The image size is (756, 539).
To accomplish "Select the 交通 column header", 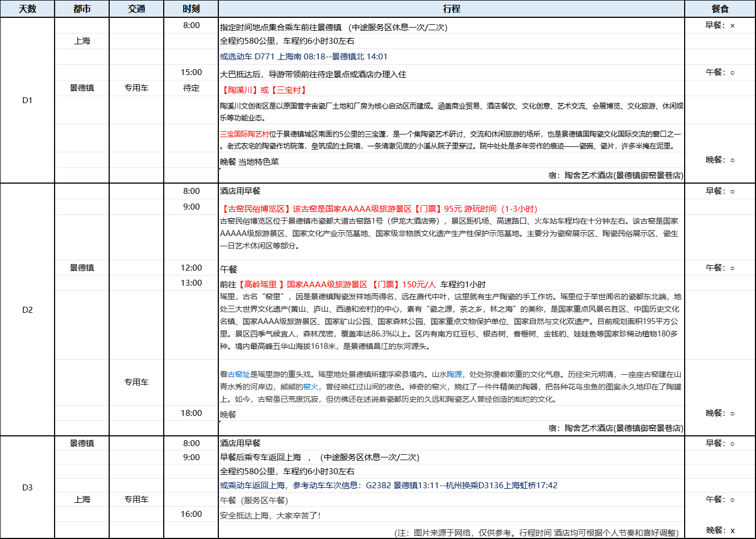I will 136,9.
